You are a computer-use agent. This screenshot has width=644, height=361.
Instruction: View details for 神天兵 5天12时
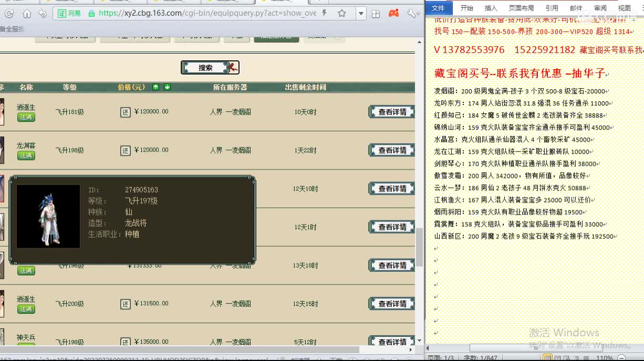[392, 341]
